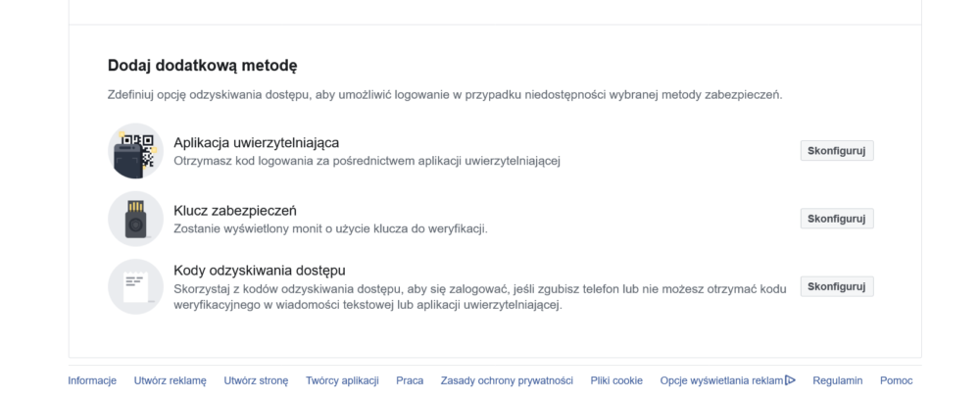Follow the Utwórz stronę footer link
Screen dimensions: 980x401
click(256, 380)
